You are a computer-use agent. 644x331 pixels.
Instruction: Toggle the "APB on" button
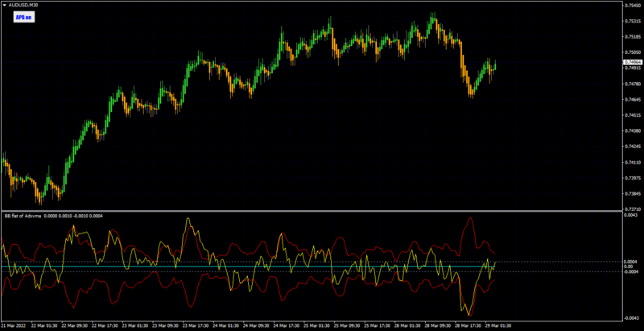[x=24, y=17]
